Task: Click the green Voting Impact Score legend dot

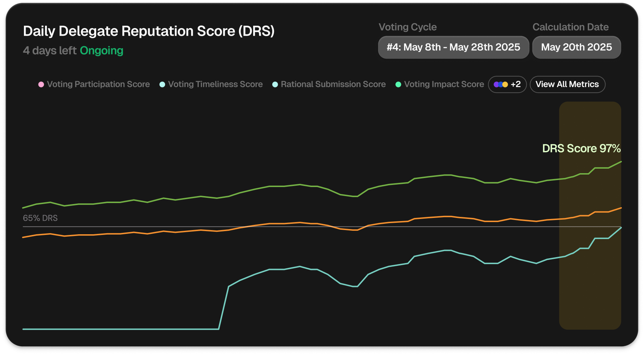Action: pos(398,84)
